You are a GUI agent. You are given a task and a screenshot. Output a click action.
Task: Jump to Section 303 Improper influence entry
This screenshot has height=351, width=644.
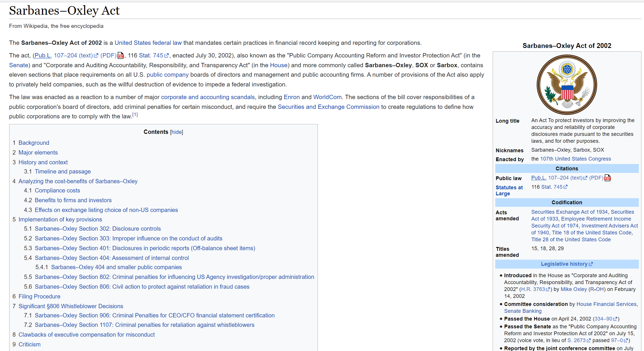coord(129,238)
